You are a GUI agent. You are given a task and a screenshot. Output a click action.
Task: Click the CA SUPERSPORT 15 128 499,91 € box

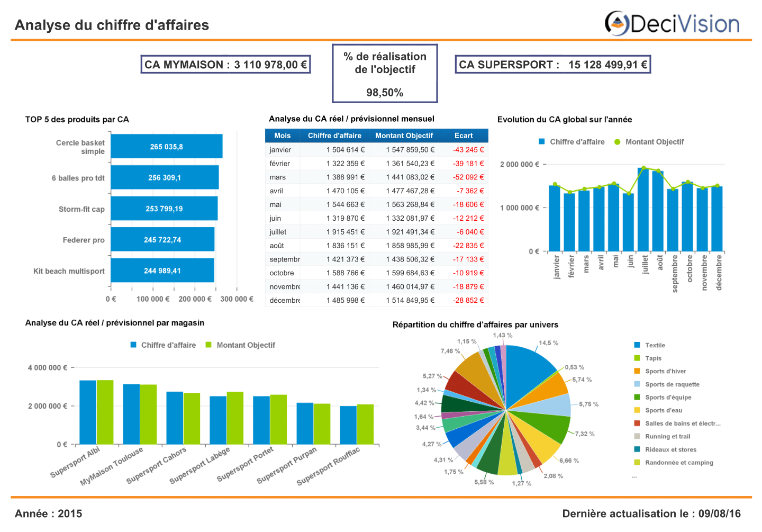tap(553, 65)
